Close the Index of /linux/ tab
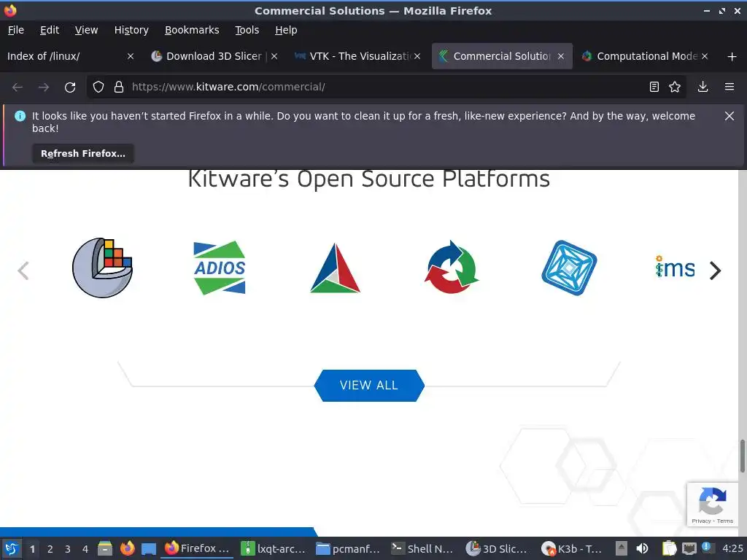Screen dimensions: 747x560 pyautogui.click(x=130, y=56)
